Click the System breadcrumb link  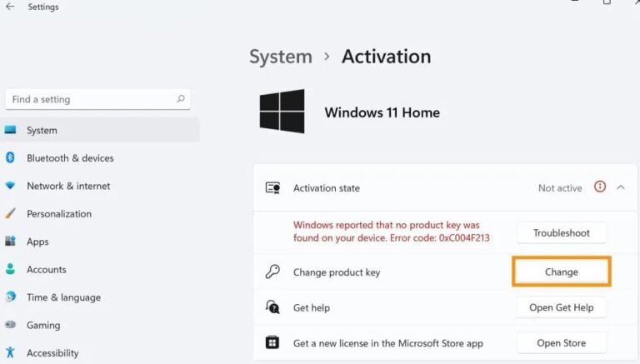pos(280,57)
